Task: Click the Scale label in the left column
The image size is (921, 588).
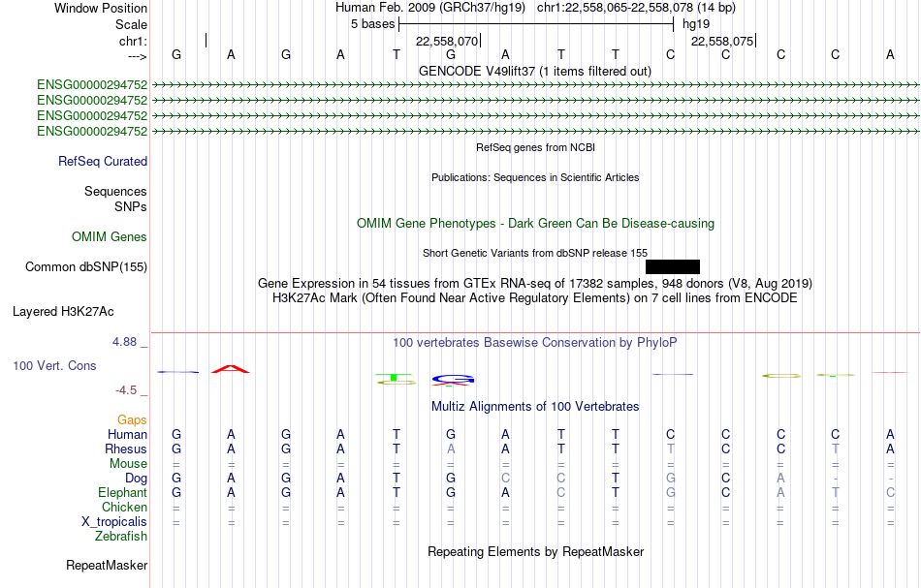Action: click(x=131, y=24)
